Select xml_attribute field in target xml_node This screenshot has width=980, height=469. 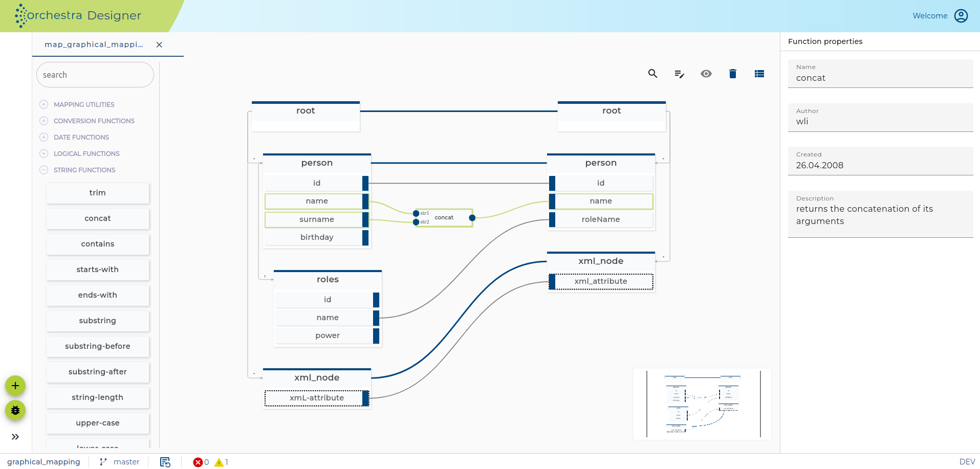[601, 281]
